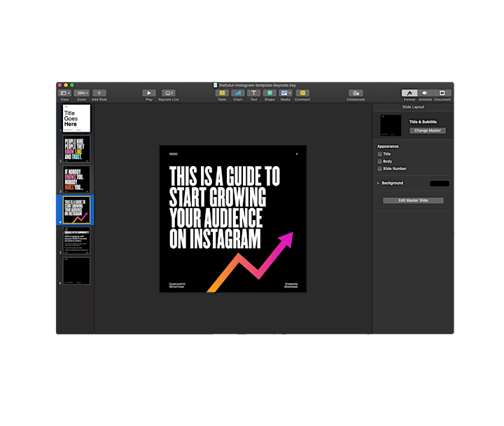The width and height of the screenshot is (504, 426).
Task: Select slide 2 'People hire people' thumbnail
Action: point(76,149)
